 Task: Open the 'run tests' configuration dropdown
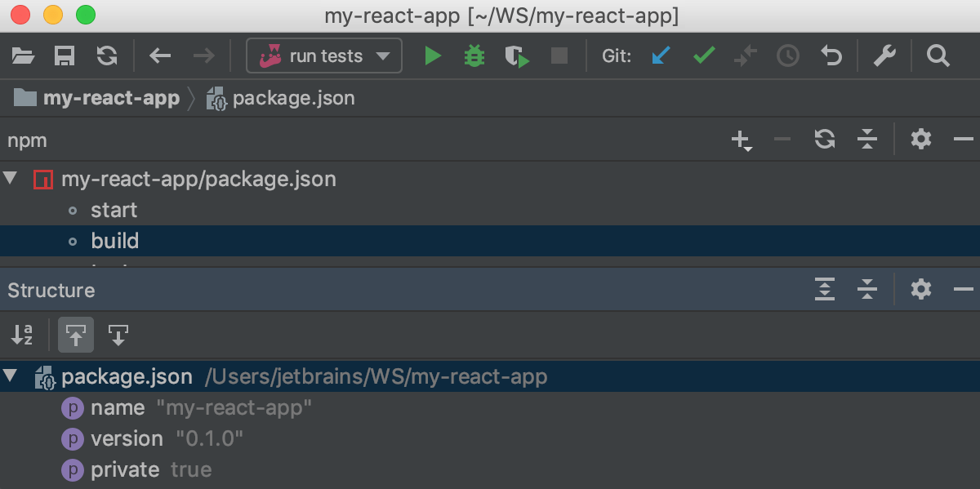[324, 56]
